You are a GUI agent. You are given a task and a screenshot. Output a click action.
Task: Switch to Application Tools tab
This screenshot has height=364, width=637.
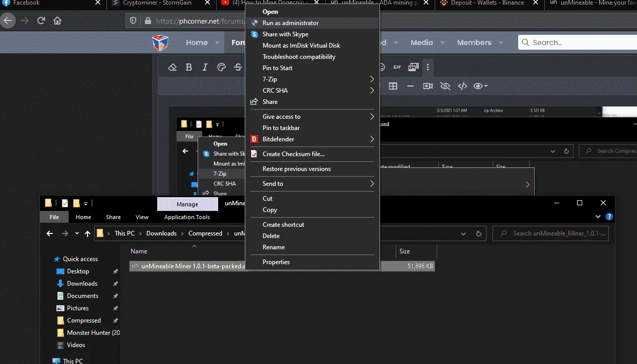click(x=187, y=217)
